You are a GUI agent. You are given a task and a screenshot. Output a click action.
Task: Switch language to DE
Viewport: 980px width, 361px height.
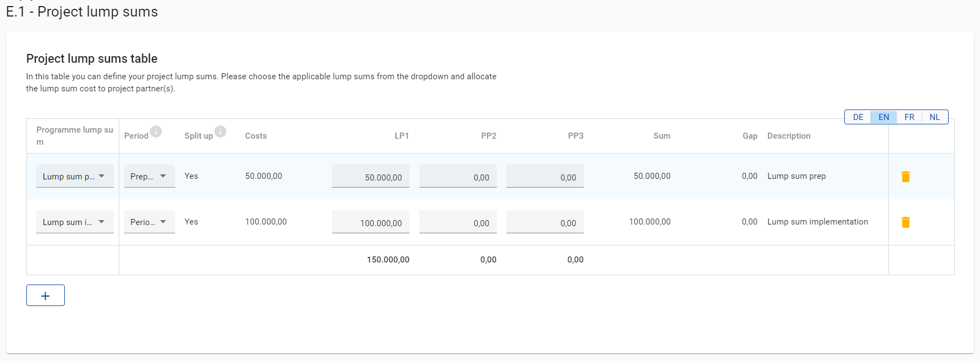(x=858, y=117)
